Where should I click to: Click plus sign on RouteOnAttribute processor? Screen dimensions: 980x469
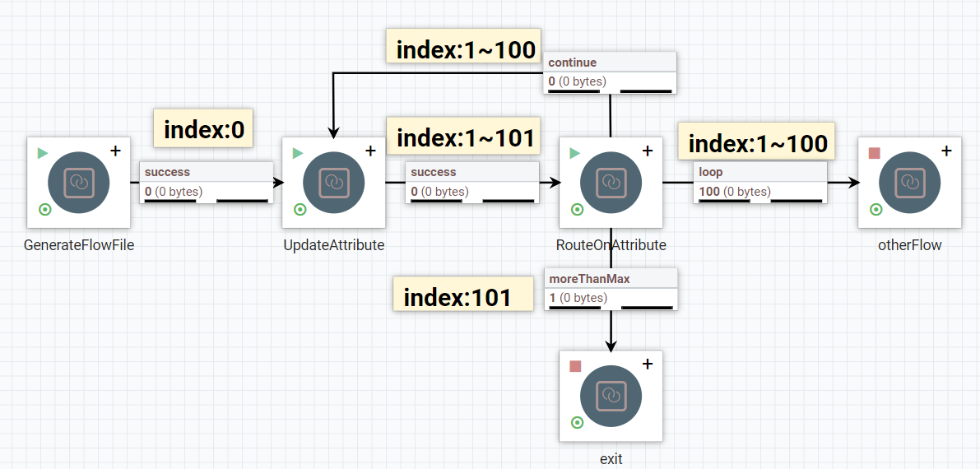pyautogui.click(x=648, y=151)
